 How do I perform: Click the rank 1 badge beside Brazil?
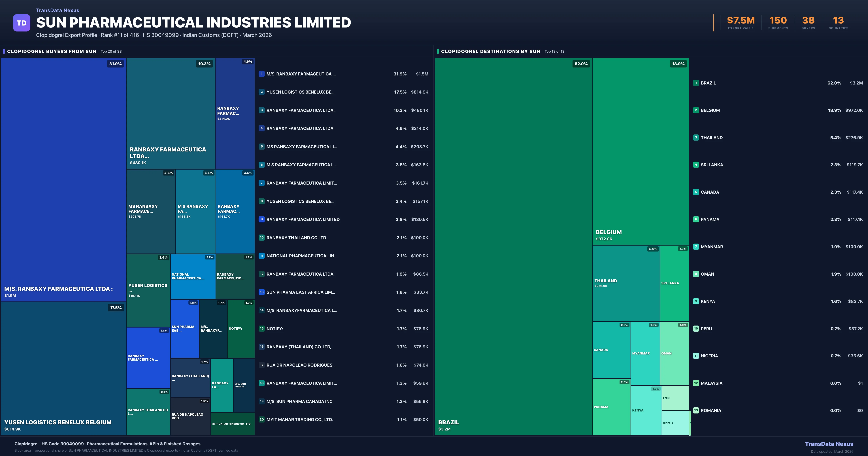696,83
